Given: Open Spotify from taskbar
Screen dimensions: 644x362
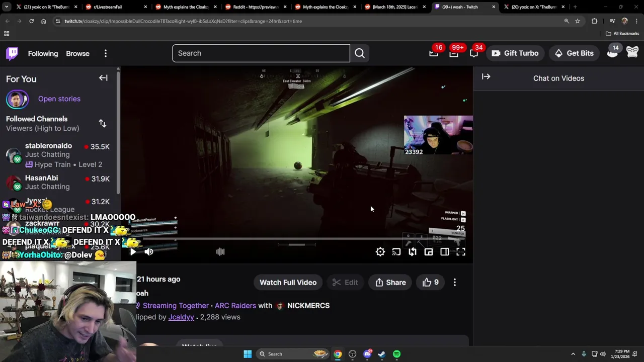Looking at the screenshot, I should 397,354.
